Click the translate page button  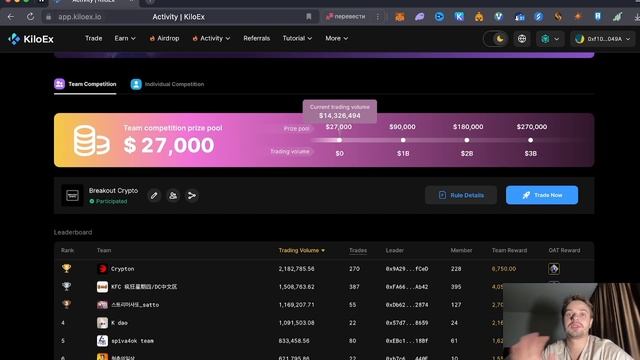(x=345, y=17)
